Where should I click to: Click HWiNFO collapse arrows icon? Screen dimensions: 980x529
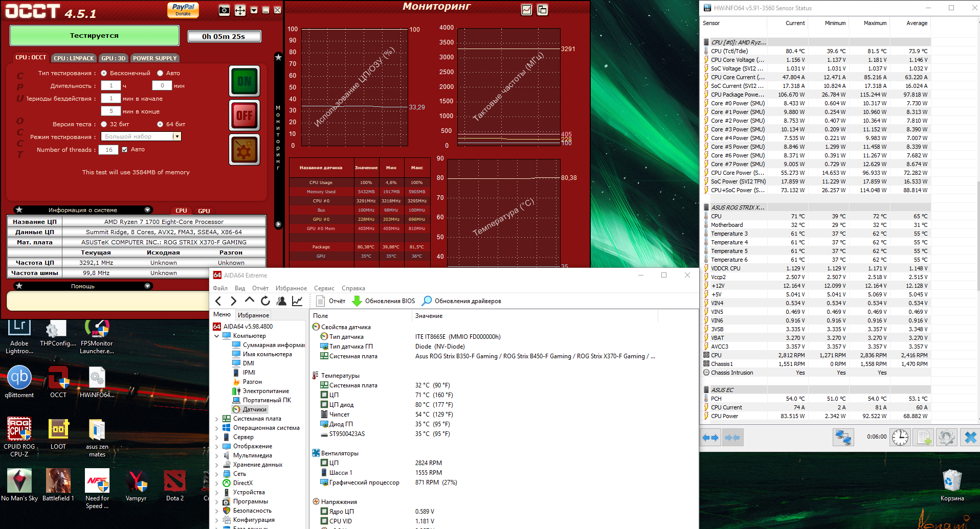pyautogui.click(x=732, y=438)
